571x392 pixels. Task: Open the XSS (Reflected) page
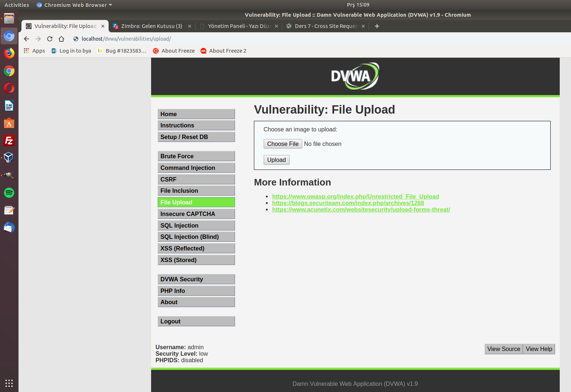196,248
